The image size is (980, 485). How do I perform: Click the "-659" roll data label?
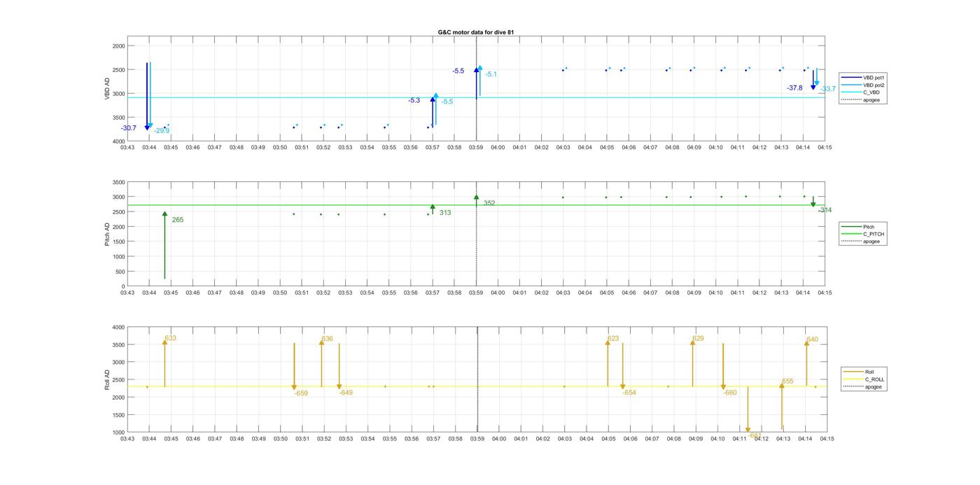[301, 393]
